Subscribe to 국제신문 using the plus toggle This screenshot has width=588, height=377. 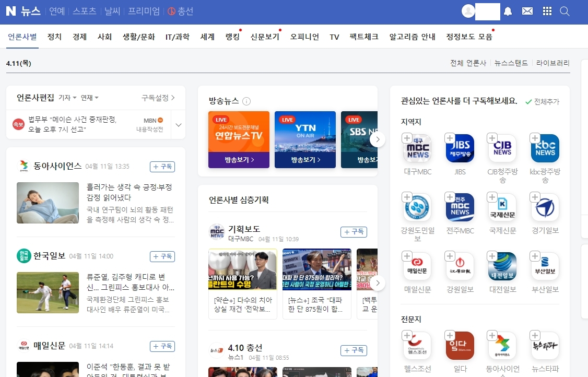click(x=492, y=197)
